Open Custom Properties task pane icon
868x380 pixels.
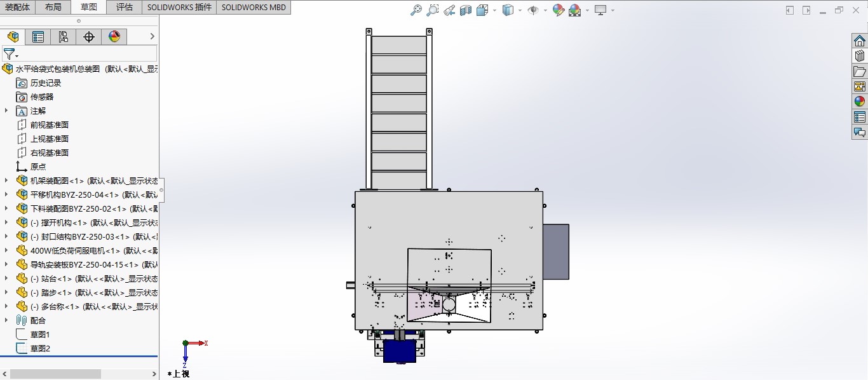(860, 117)
